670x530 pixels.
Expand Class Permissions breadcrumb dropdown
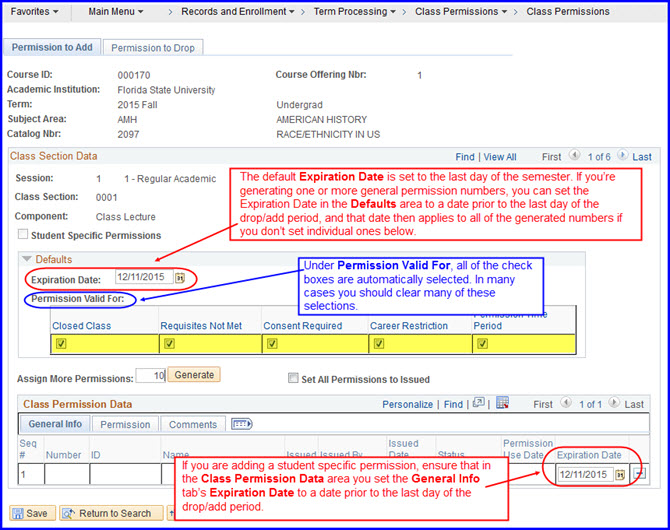461,12
